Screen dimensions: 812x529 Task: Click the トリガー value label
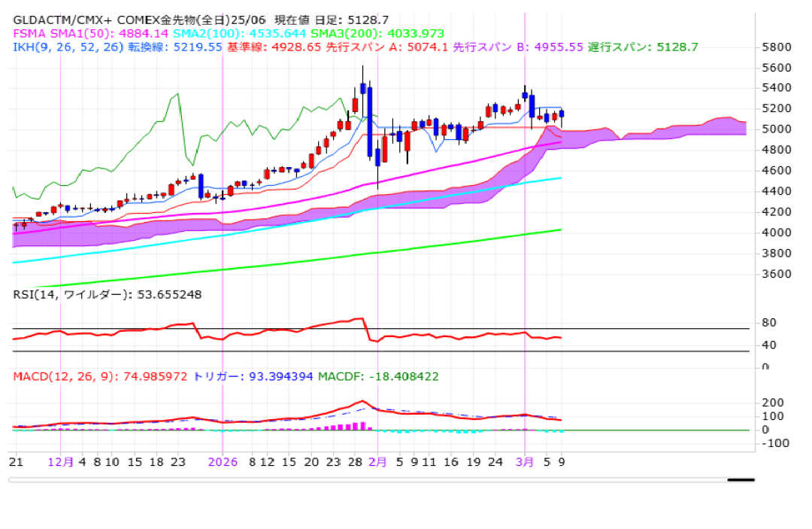click(x=253, y=376)
